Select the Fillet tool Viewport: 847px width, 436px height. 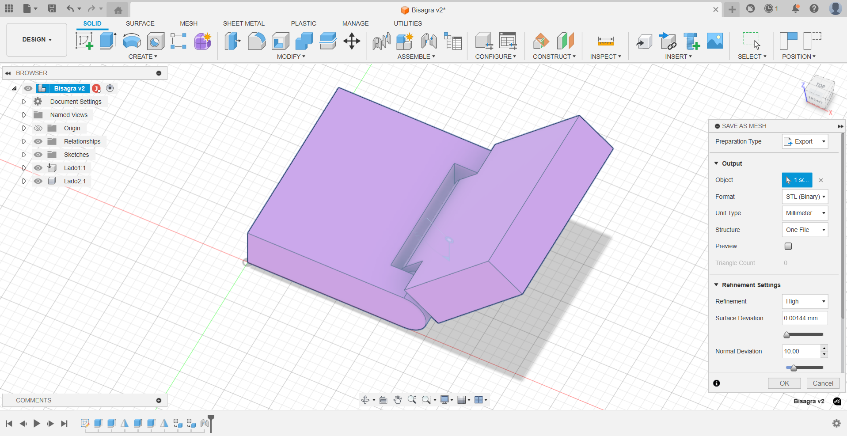[257, 41]
